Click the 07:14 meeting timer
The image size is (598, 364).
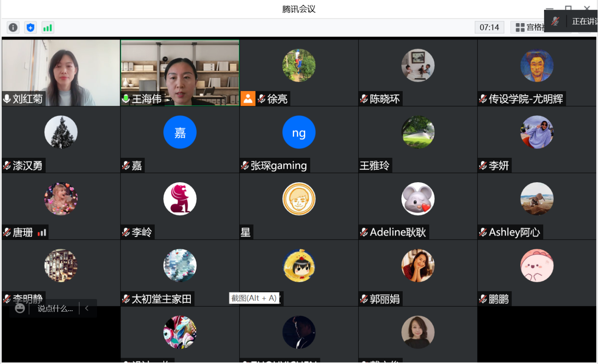click(x=489, y=28)
